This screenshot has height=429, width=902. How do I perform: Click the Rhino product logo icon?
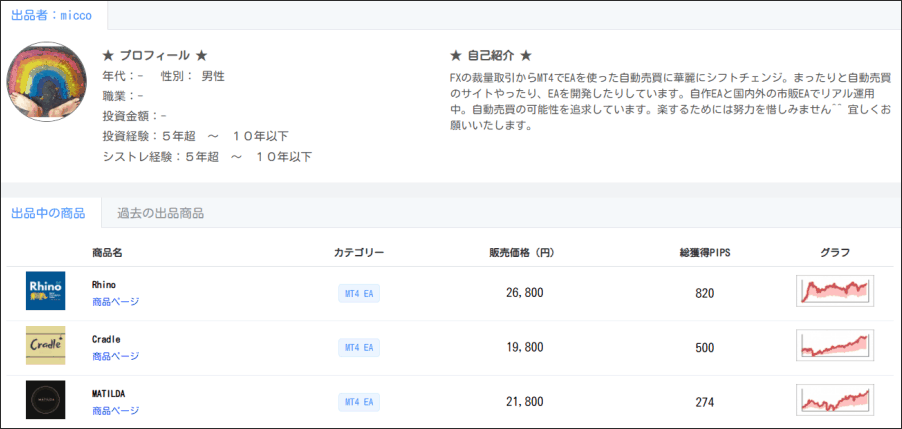tap(46, 291)
